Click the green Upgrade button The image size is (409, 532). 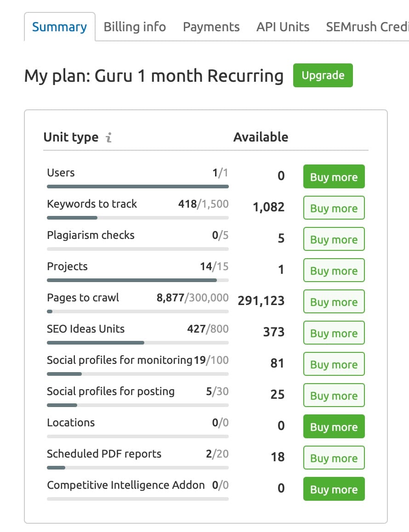323,75
